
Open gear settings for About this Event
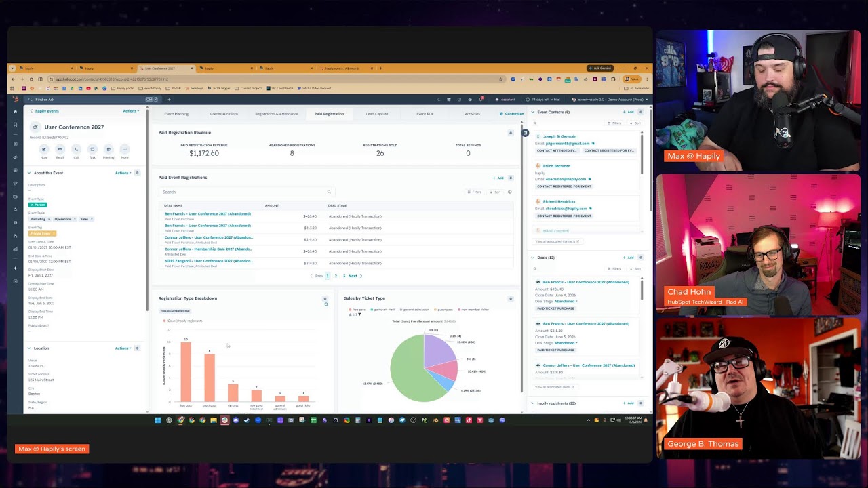coord(137,173)
